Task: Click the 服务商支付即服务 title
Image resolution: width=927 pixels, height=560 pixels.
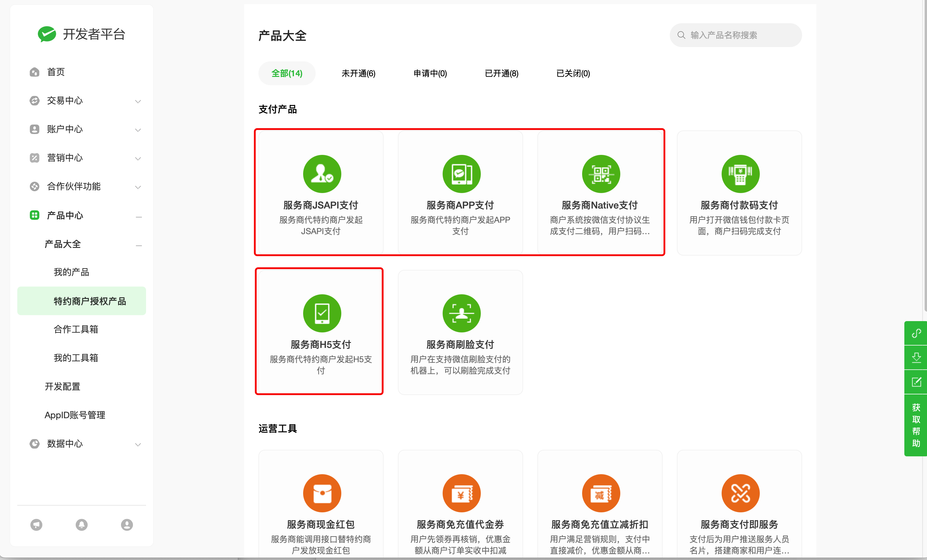Action: (x=739, y=524)
